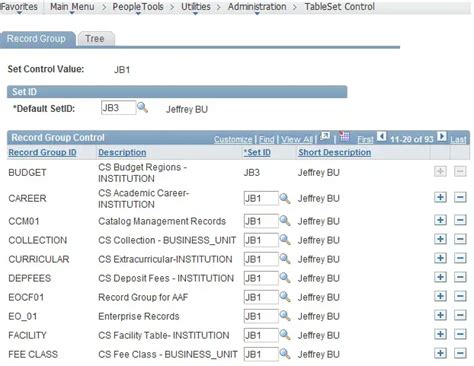Image resolution: width=474 pixels, height=366 pixels.
Task: Sort by Record Group ID column
Action: point(42,152)
